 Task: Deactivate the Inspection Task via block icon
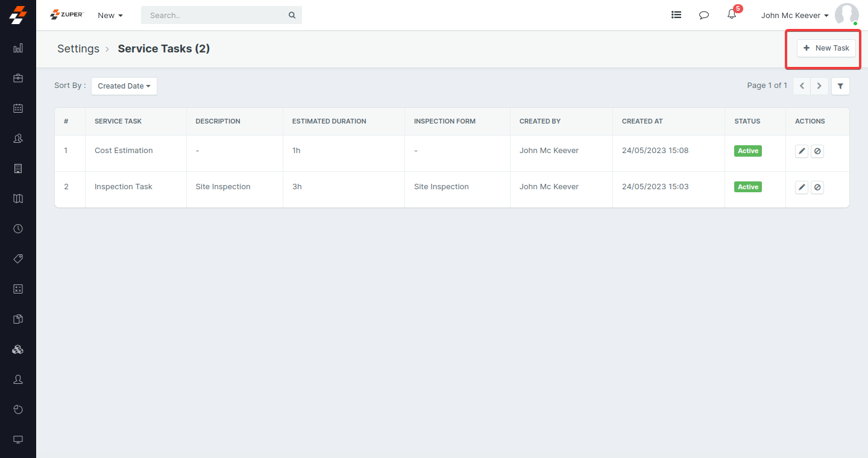(x=817, y=187)
